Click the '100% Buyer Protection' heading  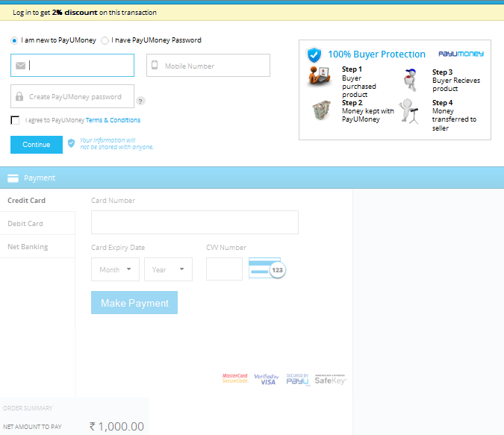(x=376, y=54)
